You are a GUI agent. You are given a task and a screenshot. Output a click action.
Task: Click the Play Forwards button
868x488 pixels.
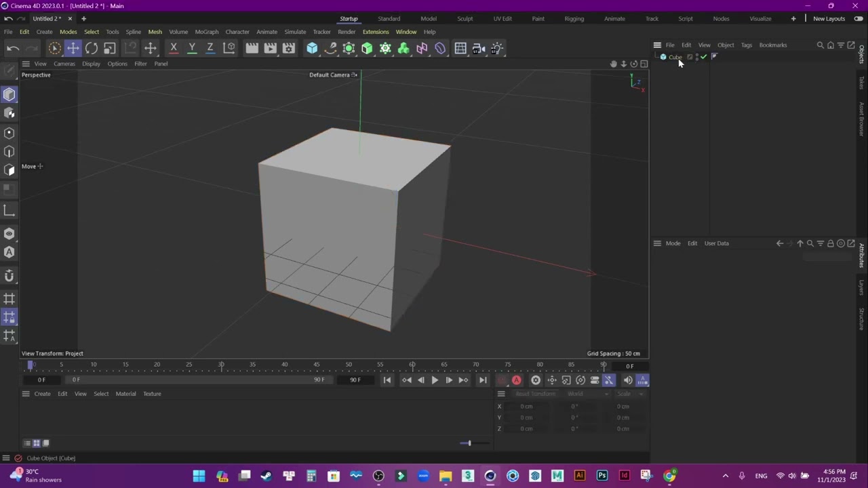435,380
